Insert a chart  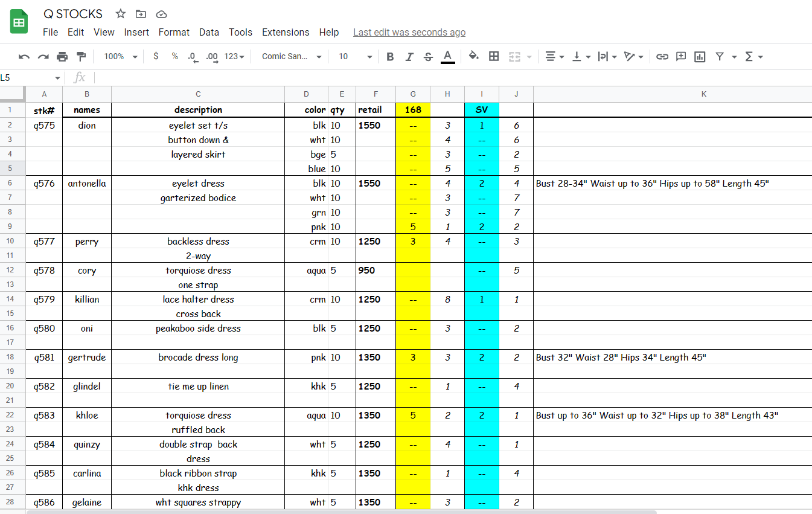coord(700,57)
